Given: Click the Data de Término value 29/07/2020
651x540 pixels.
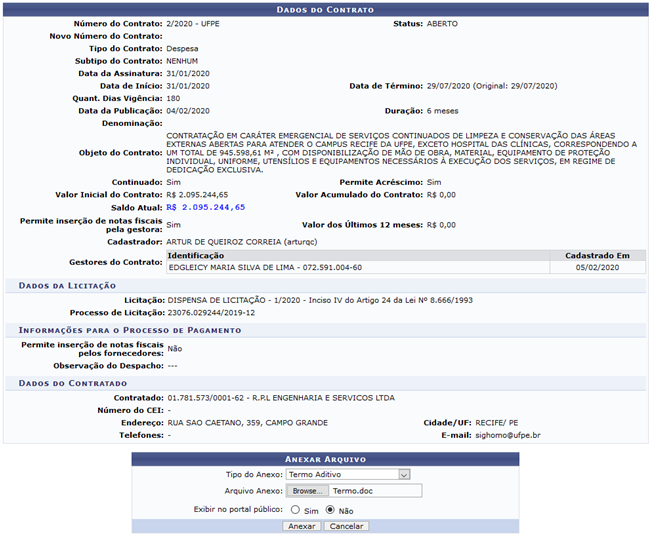Looking at the screenshot, I should [448, 86].
